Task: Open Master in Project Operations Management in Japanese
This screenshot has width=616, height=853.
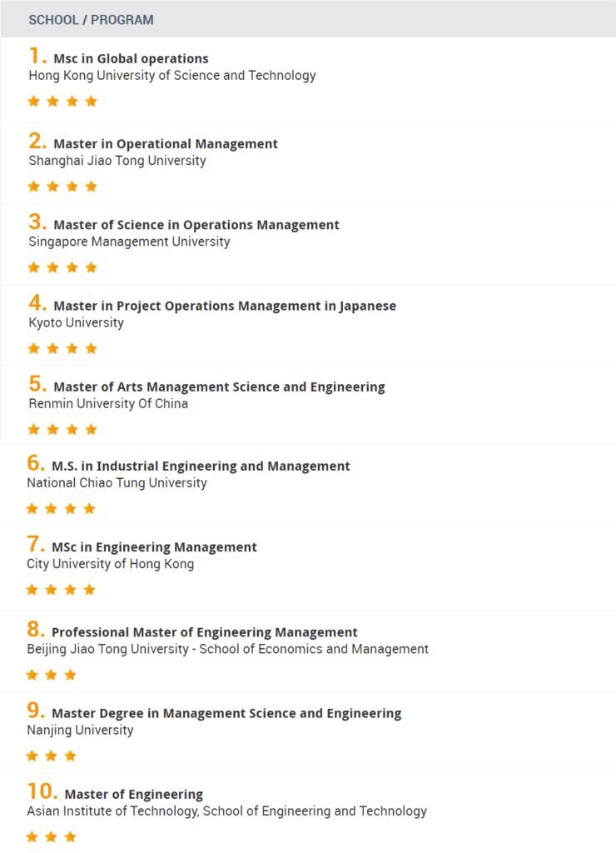Action: [x=225, y=307]
